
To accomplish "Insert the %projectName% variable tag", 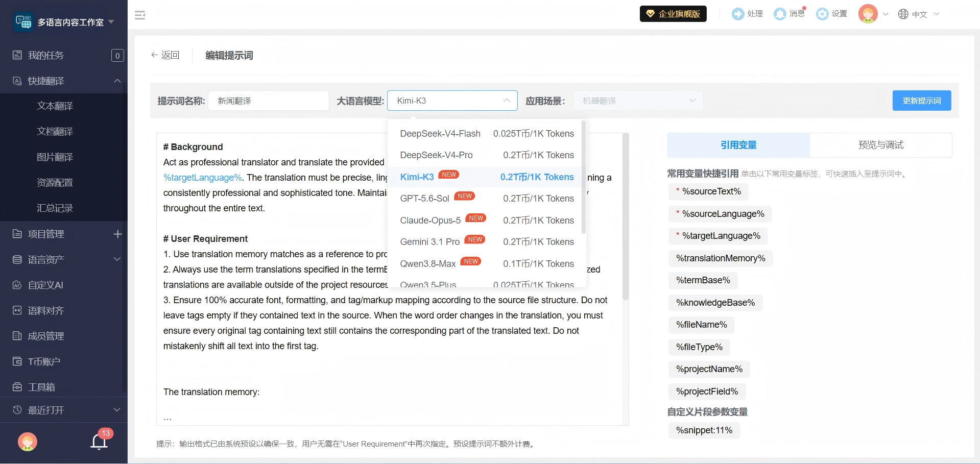I will pyautogui.click(x=709, y=369).
